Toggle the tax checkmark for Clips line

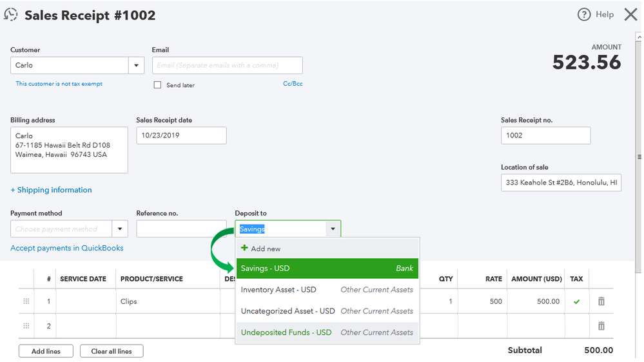click(x=576, y=301)
